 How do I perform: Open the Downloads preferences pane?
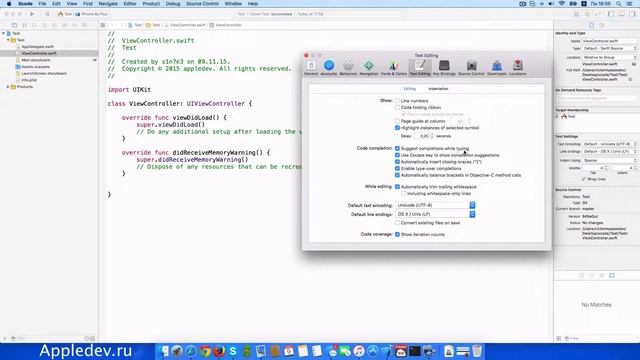coord(497,68)
